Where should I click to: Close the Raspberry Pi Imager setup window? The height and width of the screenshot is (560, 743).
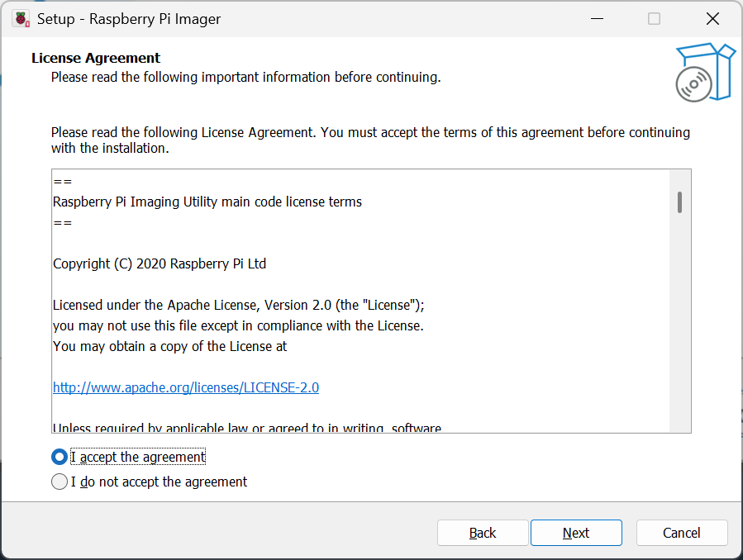[712, 19]
